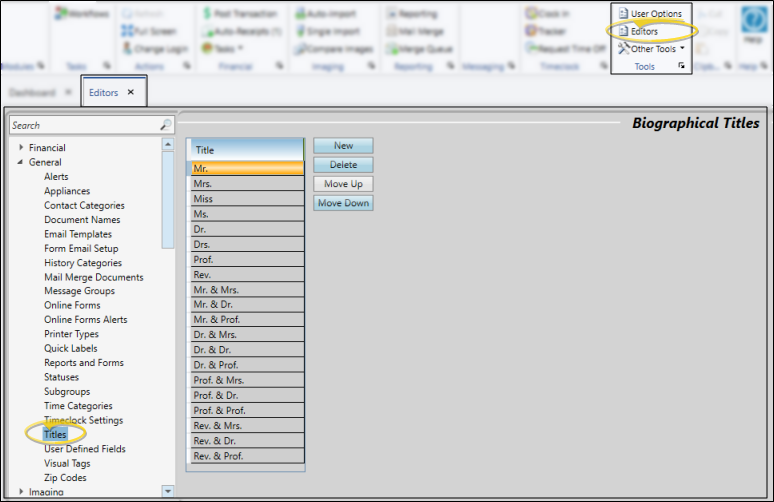Expand the Imaging tree node
774x502 pixels.
pos(21,492)
